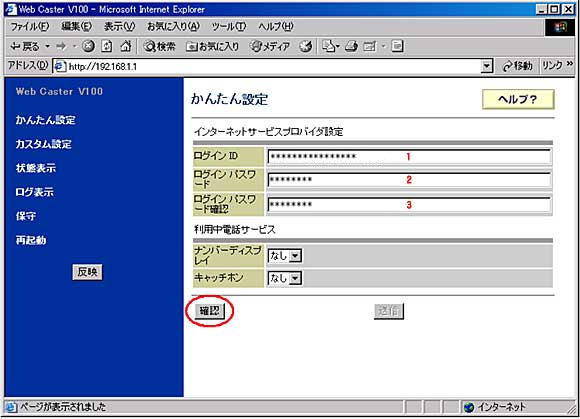
Task: Click the Discuss icon in toolbar
Action: point(397,46)
